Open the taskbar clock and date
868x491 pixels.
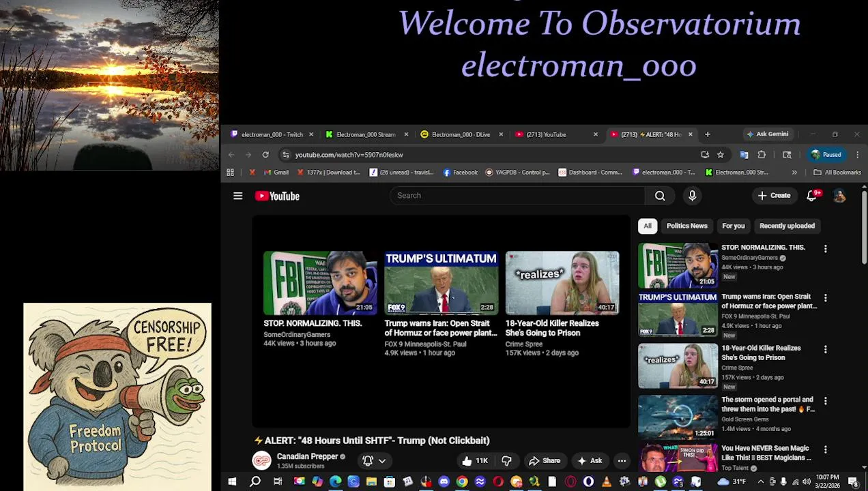click(x=827, y=481)
